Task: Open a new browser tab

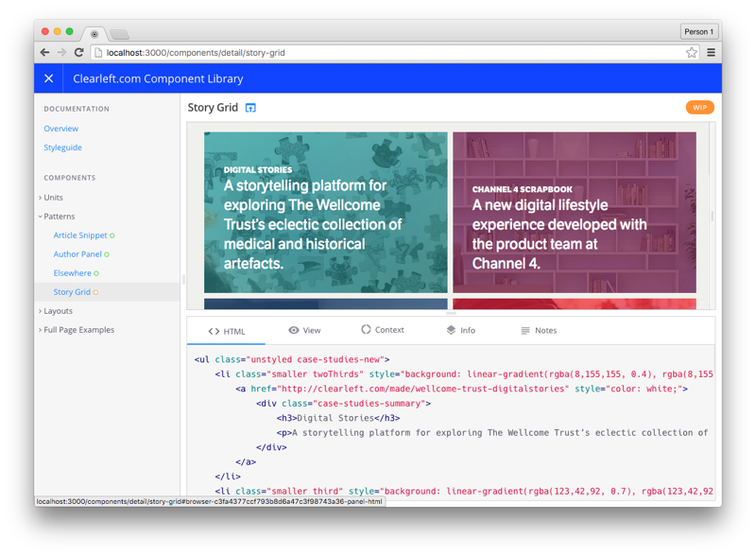Action: click(119, 34)
